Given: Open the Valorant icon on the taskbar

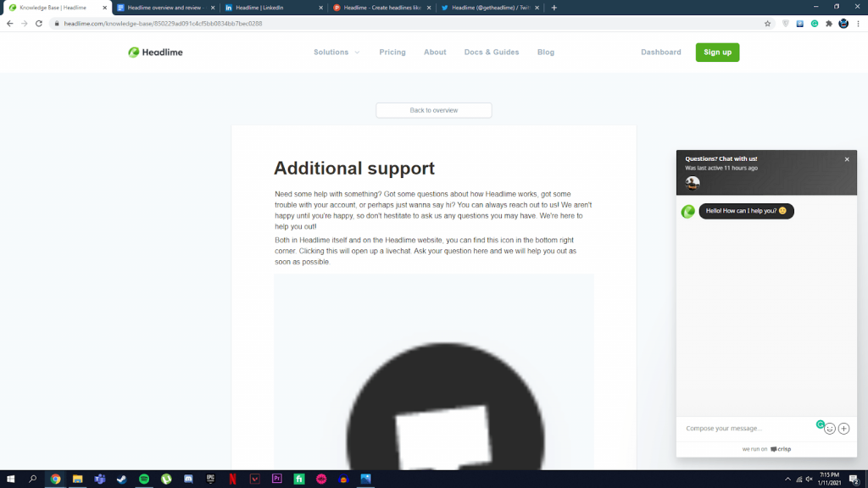Looking at the screenshot, I should pos(254,480).
